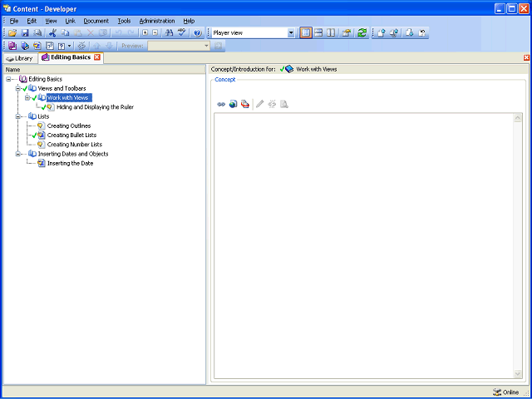Click the globe web page icon in Concept pane

pyautogui.click(x=233, y=104)
